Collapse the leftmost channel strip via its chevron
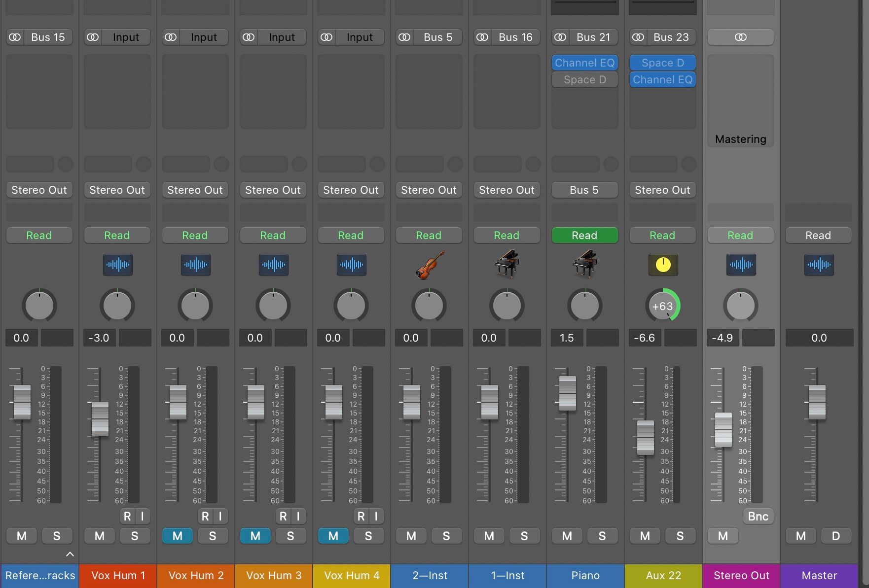 70,554
